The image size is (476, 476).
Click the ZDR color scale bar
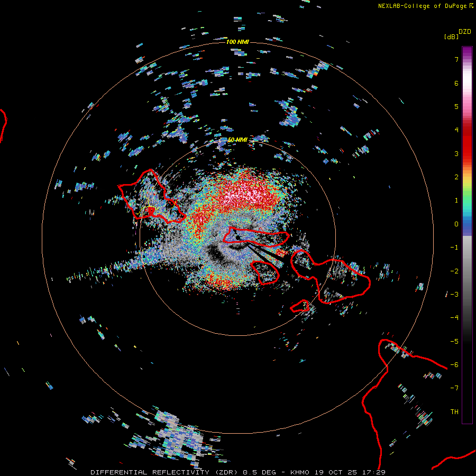(467, 235)
